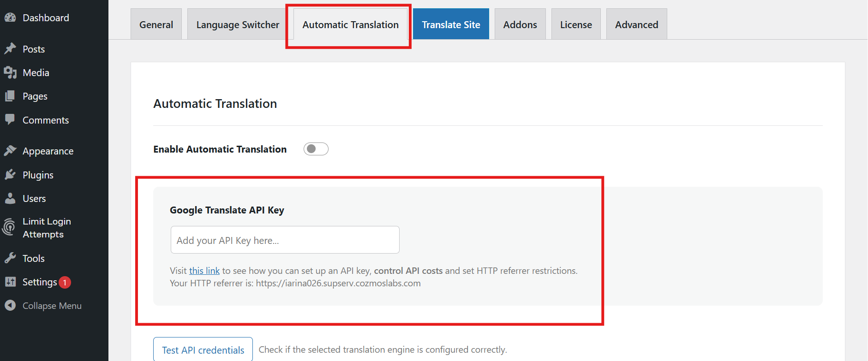This screenshot has height=361, width=868.
Task: Click the Pages icon in sidebar
Action: tap(10, 96)
